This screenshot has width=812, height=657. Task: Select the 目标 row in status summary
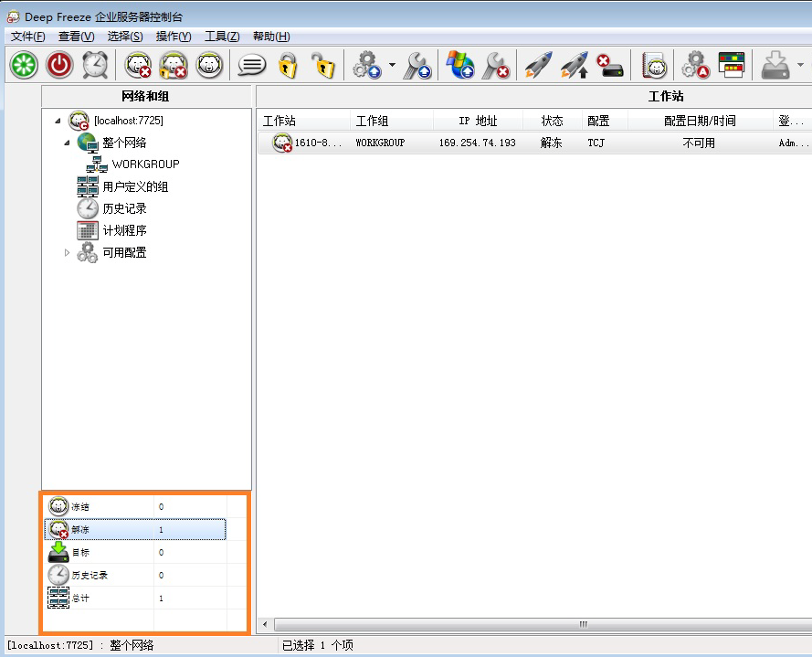pos(135,552)
